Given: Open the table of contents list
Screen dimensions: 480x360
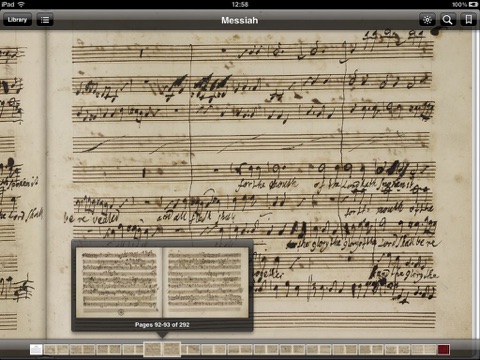Looking at the screenshot, I should click(45, 20).
